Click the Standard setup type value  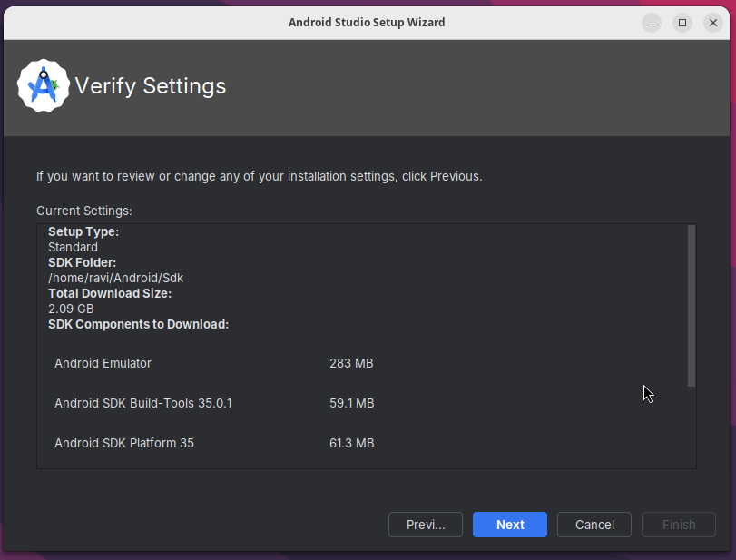(73, 247)
